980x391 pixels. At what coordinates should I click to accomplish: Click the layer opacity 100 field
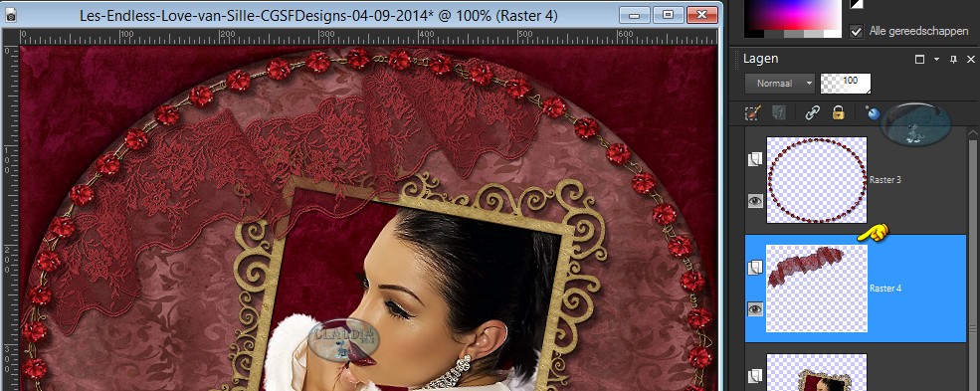click(x=846, y=83)
